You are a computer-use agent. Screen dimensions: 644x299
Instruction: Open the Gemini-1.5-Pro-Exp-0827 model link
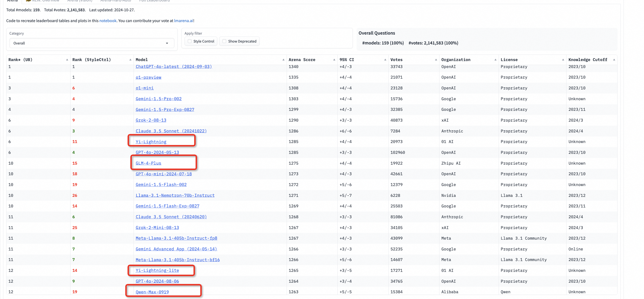pyautogui.click(x=165, y=110)
